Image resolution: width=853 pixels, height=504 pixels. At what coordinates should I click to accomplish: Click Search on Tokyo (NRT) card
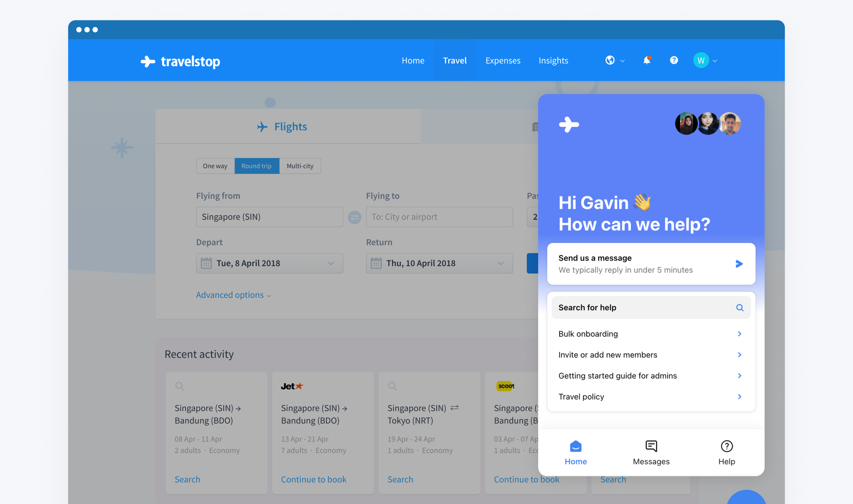coord(400,479)
